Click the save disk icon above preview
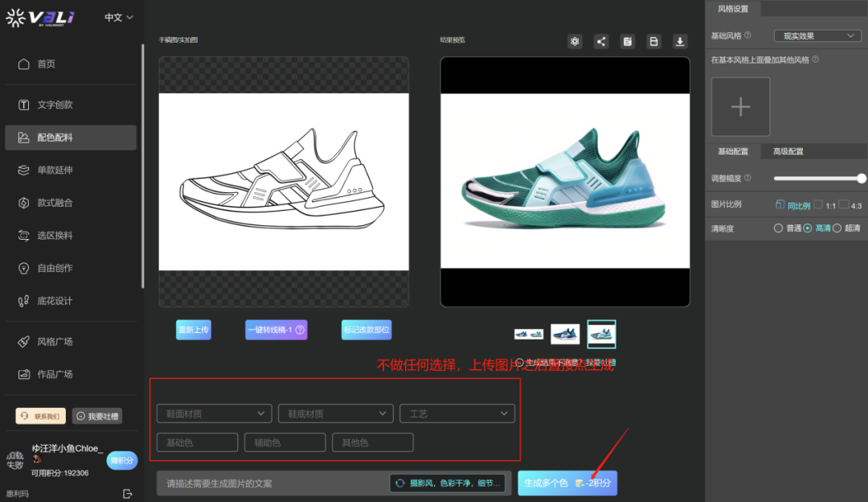868x502 pixels. click(653, 42)
